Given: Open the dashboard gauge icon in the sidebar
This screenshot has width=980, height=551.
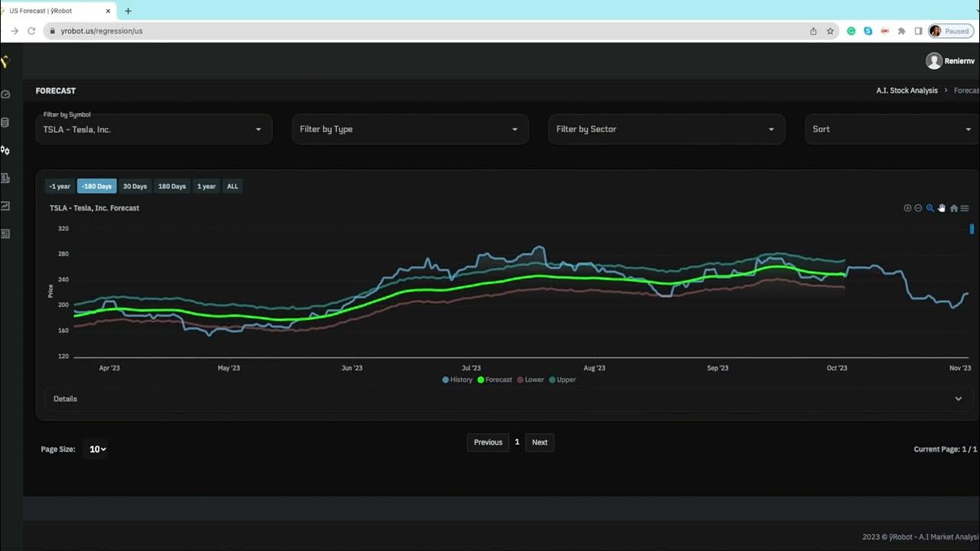Looking at the screenshot, I should pos(5,94).
